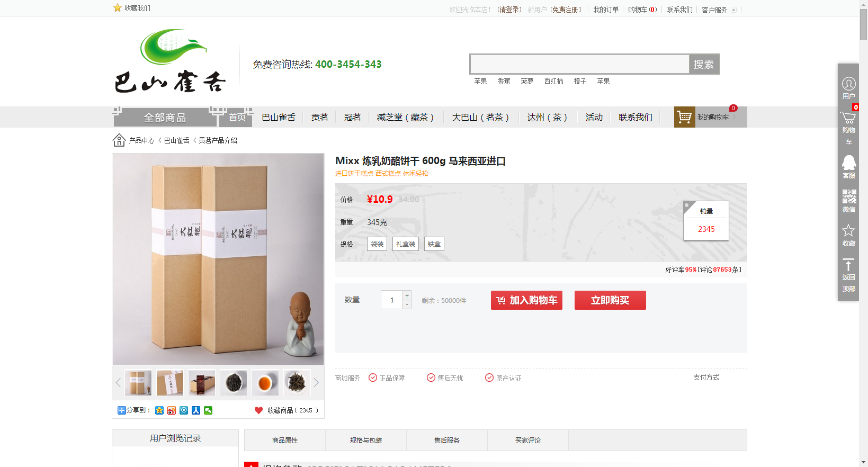This screenshot has width=868, height=467.
Task: Click the vertical page scrollbar
Action: click(x=863, y=233)
